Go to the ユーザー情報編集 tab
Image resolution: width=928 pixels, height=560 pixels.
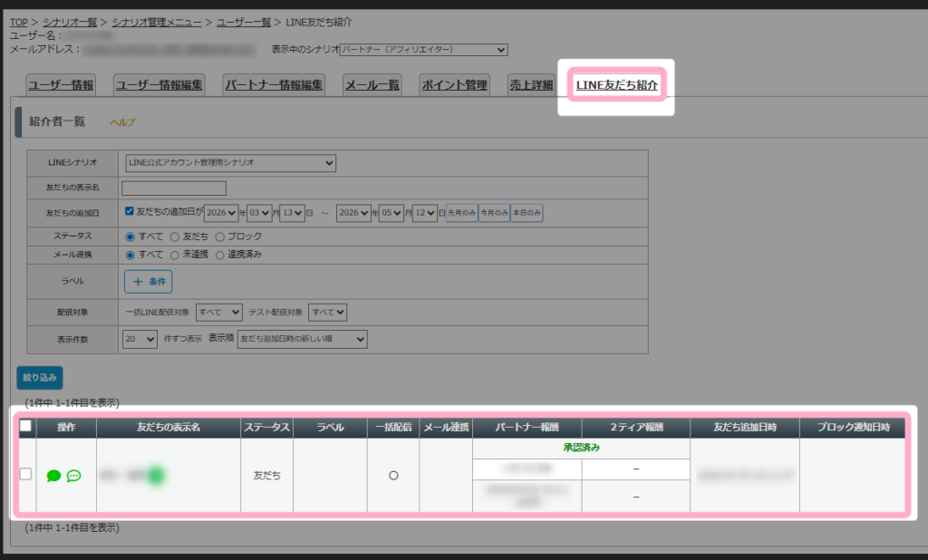pos(159,85)
